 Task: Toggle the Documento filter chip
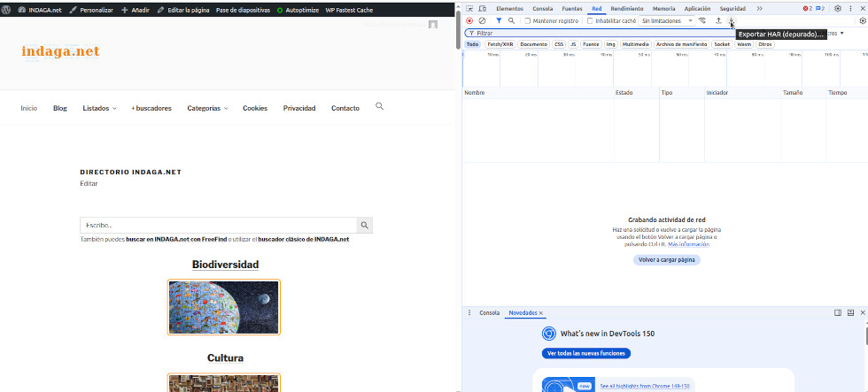[533, 44]
